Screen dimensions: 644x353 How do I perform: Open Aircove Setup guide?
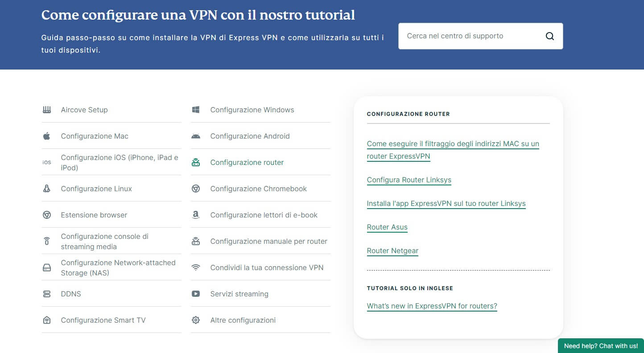point(84,110)
